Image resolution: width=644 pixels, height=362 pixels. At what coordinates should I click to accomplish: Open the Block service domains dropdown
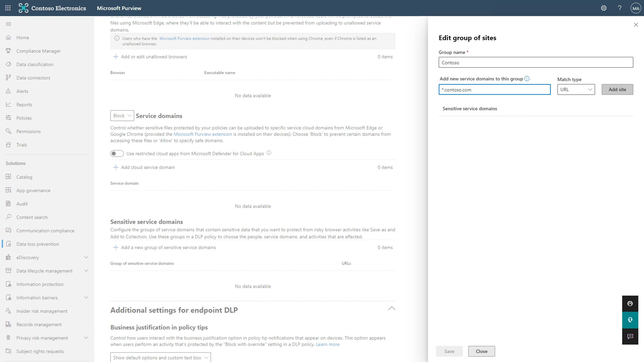(122, 116)
